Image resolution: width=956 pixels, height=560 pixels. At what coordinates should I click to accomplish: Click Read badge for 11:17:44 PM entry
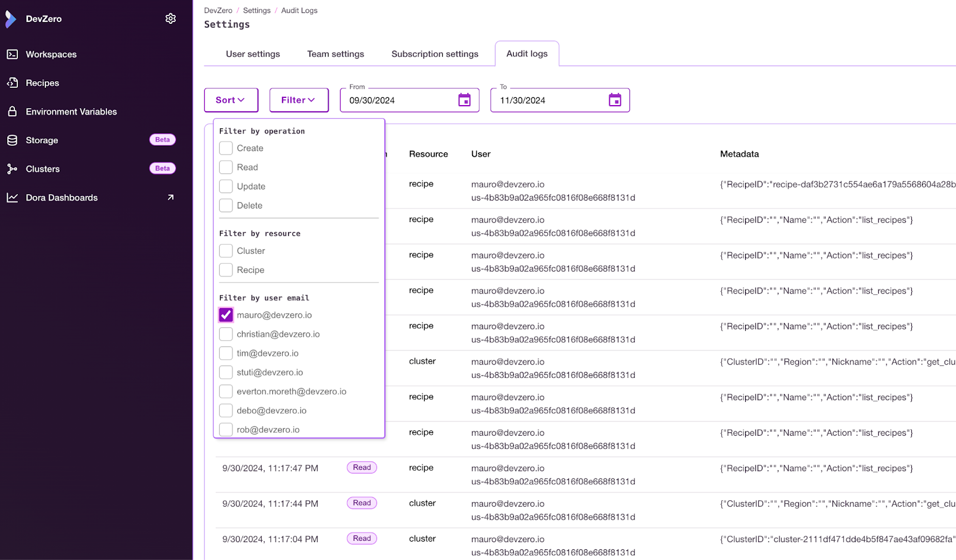[x=362, y=503]
